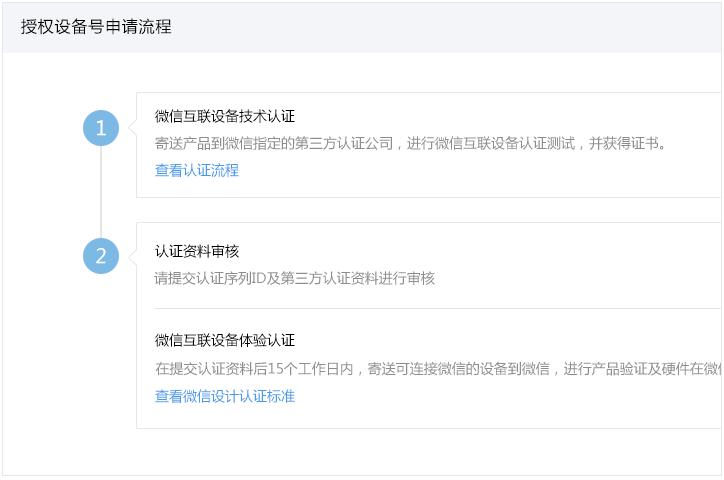The height and width of the screenshot is (480, 724).
Task: Select the step 2 circle icon
Action: tap(101, 256)
